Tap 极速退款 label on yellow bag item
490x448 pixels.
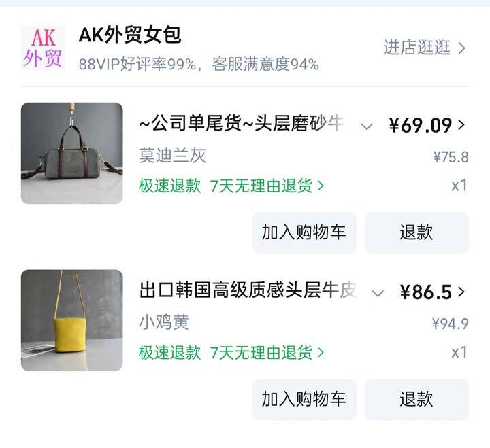[x=170, y=352]
